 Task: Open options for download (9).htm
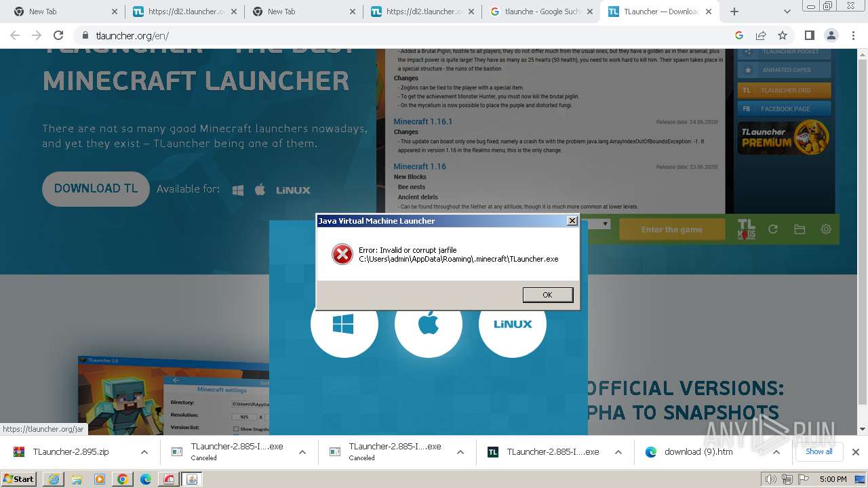776,452
